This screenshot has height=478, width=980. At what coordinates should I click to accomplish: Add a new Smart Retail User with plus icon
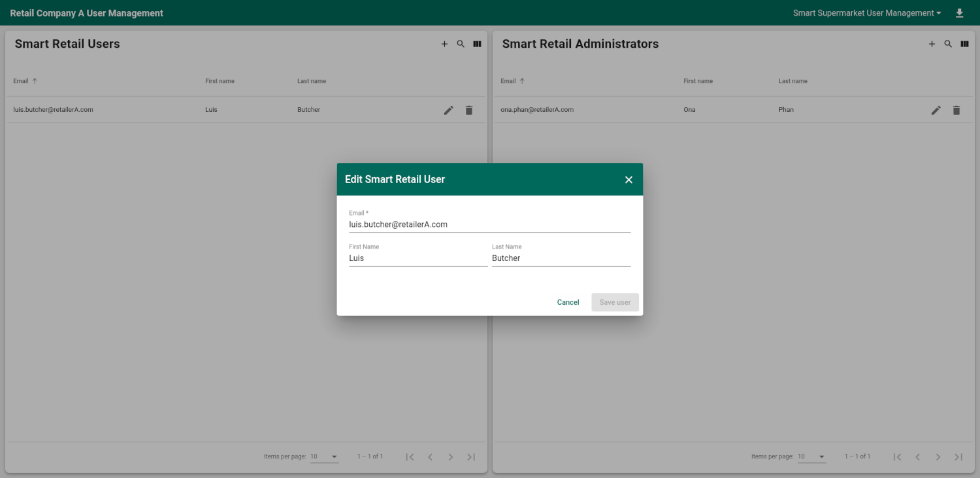[x=444, y=44]
